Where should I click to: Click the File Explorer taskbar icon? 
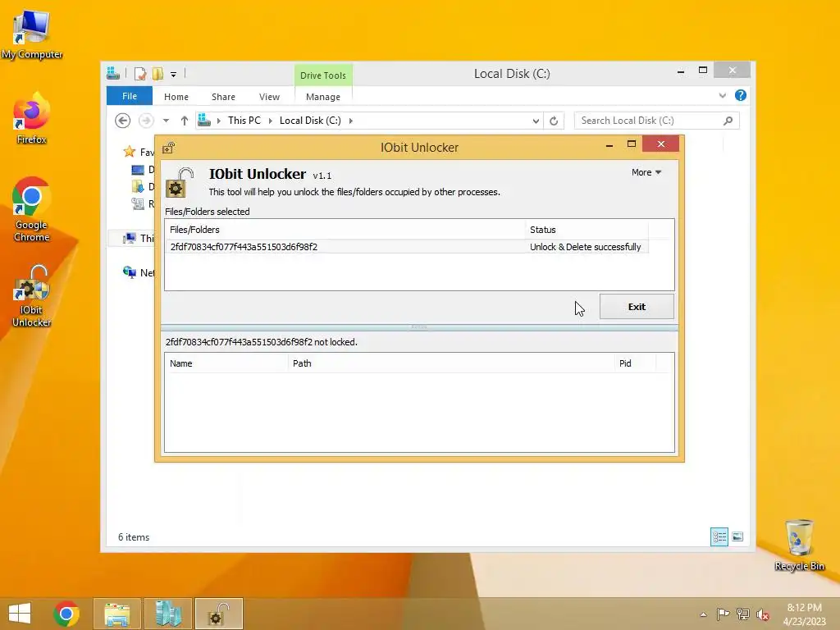[116, 614]
